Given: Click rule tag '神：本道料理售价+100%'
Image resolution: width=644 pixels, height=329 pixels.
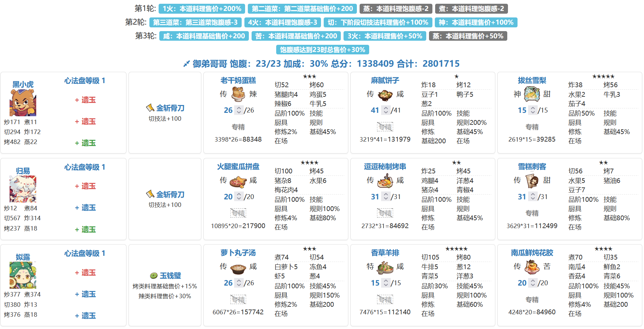Looking at the screenshot, I should tap(476, 22).
